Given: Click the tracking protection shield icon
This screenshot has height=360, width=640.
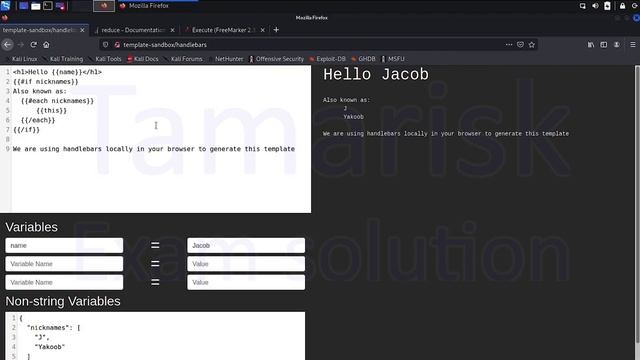Looking at the screenshot, I should 105,45.
